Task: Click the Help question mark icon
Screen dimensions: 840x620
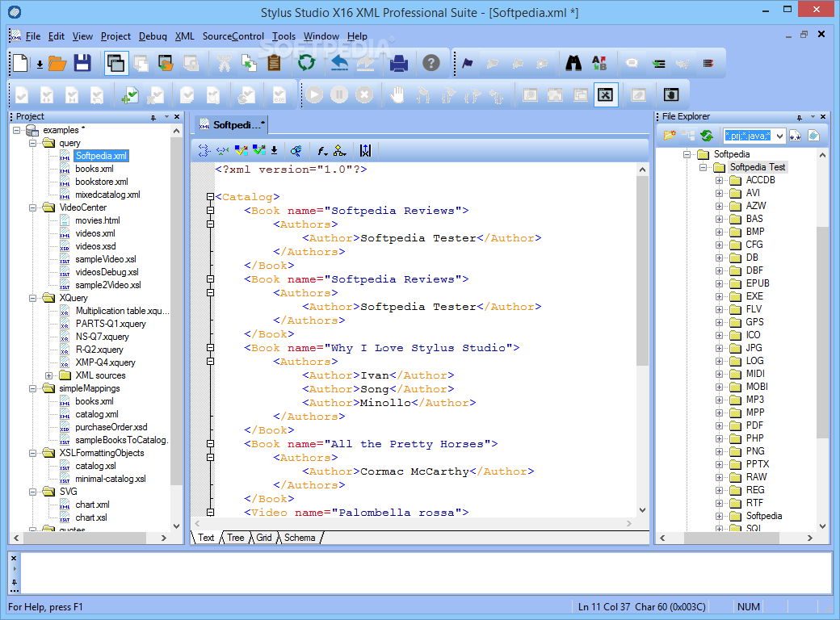Action: coord(431,63)
